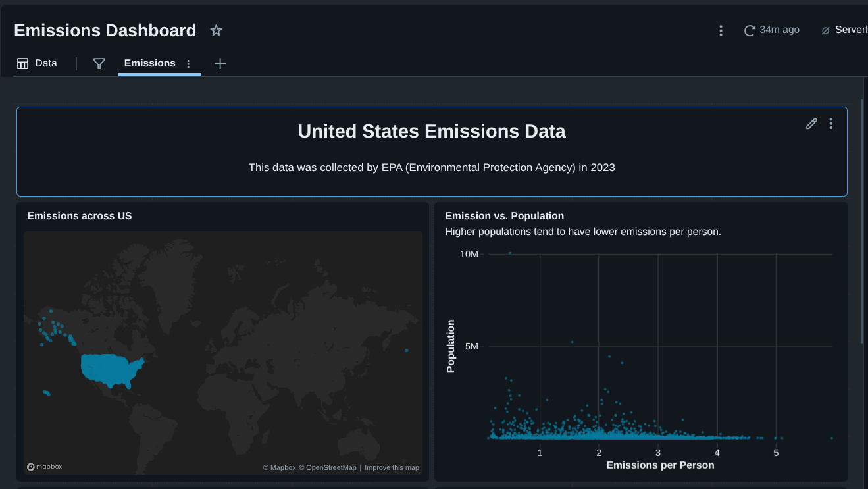Open the dashboard kebab menu beside refresh
The image size is (868, 489).
pyautogui.click(x=721, y=30)
